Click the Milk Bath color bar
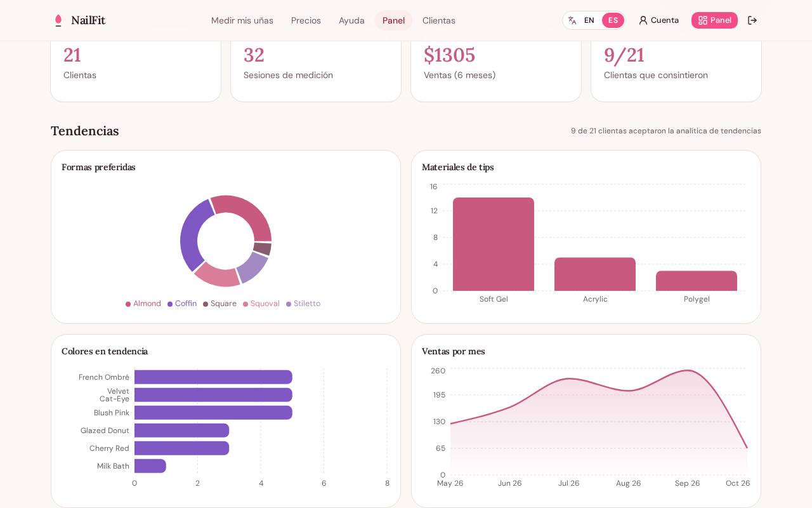 150,466
